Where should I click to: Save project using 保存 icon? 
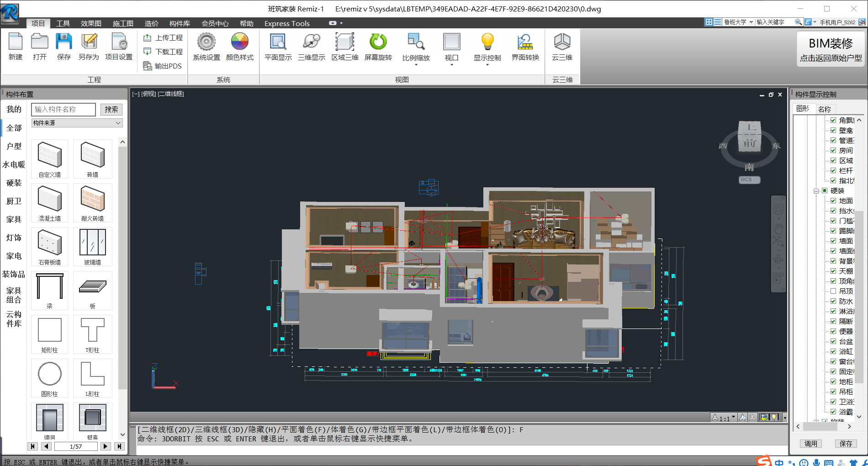[x=64, y=47]
